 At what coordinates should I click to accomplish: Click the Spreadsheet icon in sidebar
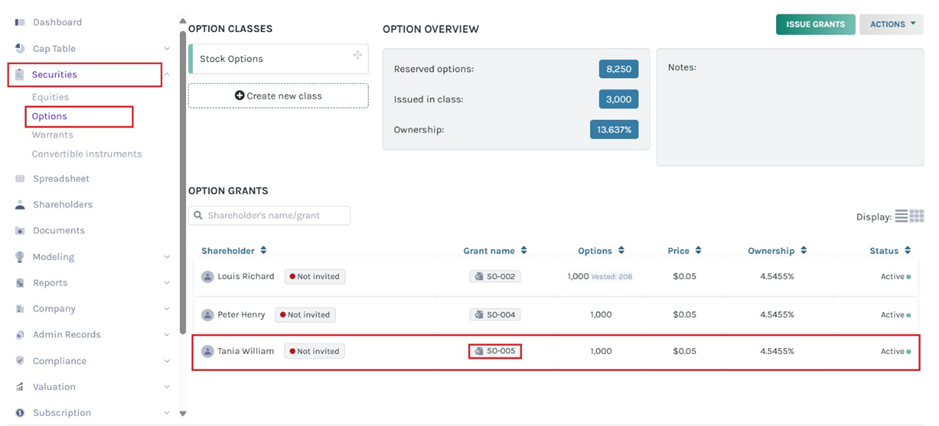click(19, 179)
